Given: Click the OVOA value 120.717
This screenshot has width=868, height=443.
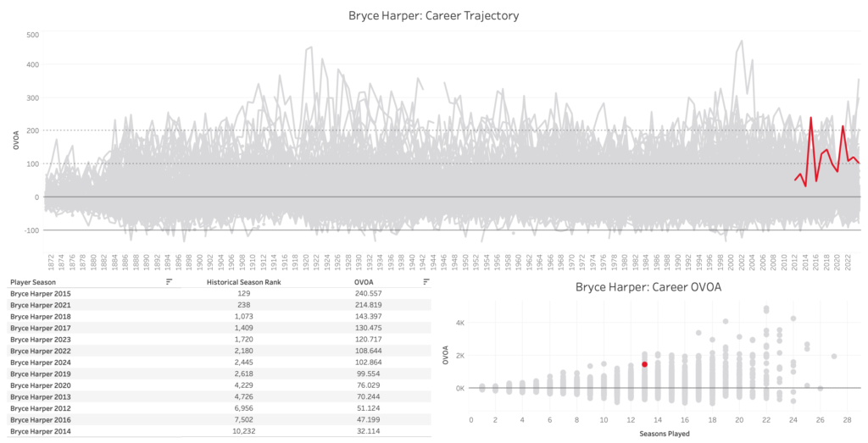Looking at the screenshot, I should tap(368, 340).
